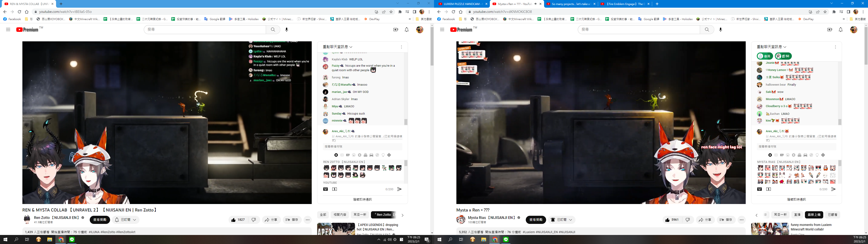Image resolution: width=868 pixels, height=244 pixels.
Task: Open YouTube guide menu in right window
Action: tap(442, 30)
